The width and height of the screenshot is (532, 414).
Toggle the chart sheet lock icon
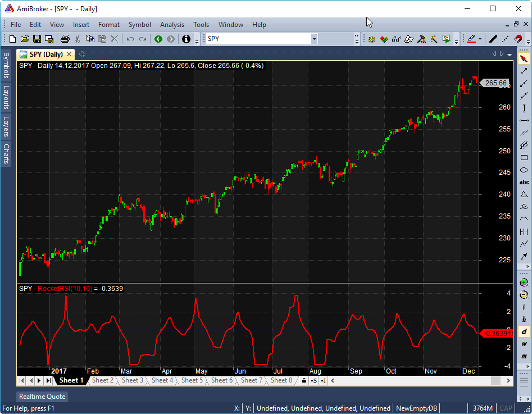click(304, 380)
